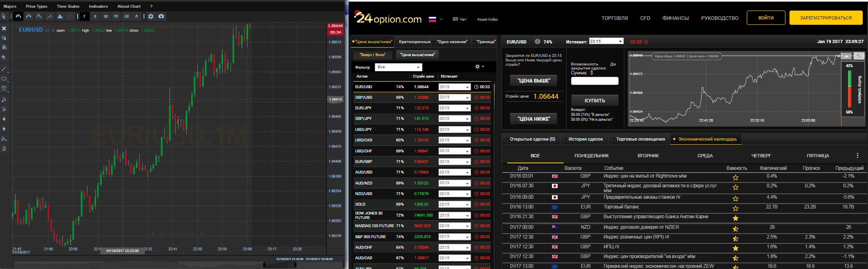
Task: Select the area (mountain) chart type
Action: point(60,16)
